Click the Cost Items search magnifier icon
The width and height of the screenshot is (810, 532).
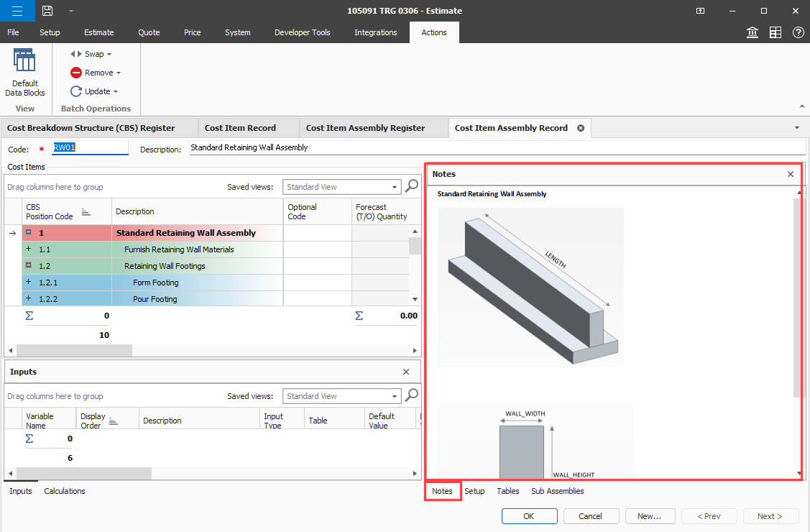412,186
